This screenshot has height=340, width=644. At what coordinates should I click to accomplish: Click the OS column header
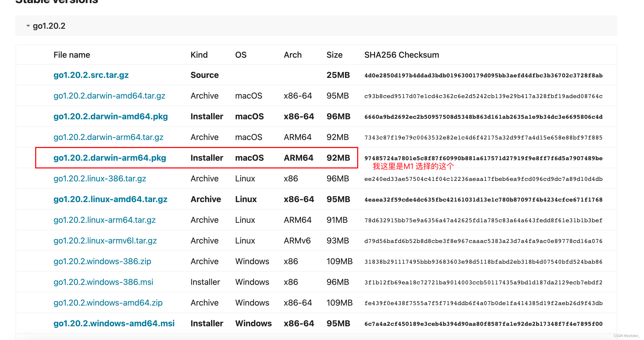[241, 55]
